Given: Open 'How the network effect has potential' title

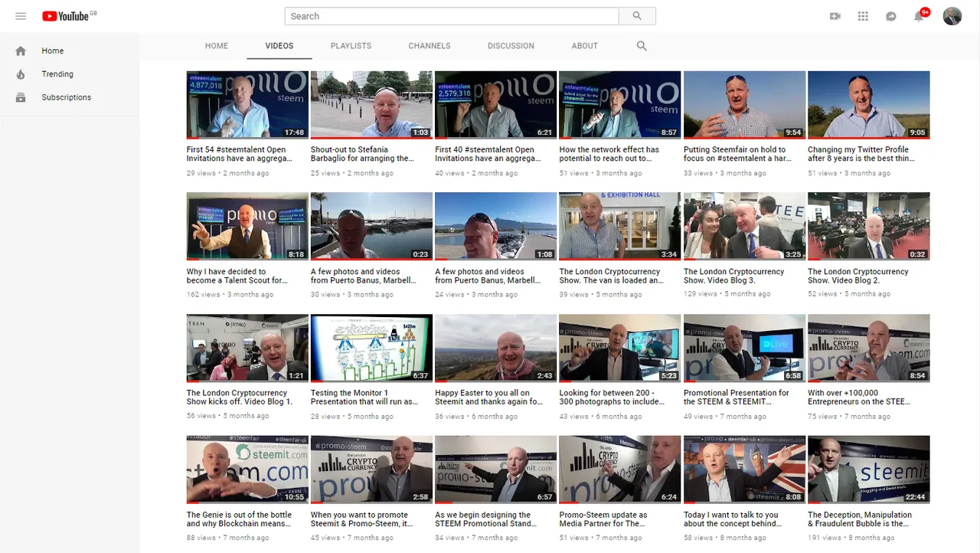Looking at the screenshot, I should tap(609, 154).
